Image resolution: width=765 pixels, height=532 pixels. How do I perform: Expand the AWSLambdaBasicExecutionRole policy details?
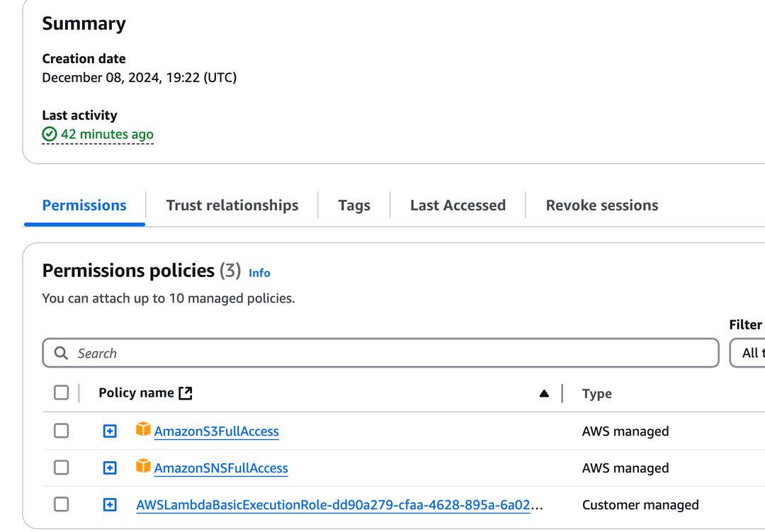(x=110, y=504)
